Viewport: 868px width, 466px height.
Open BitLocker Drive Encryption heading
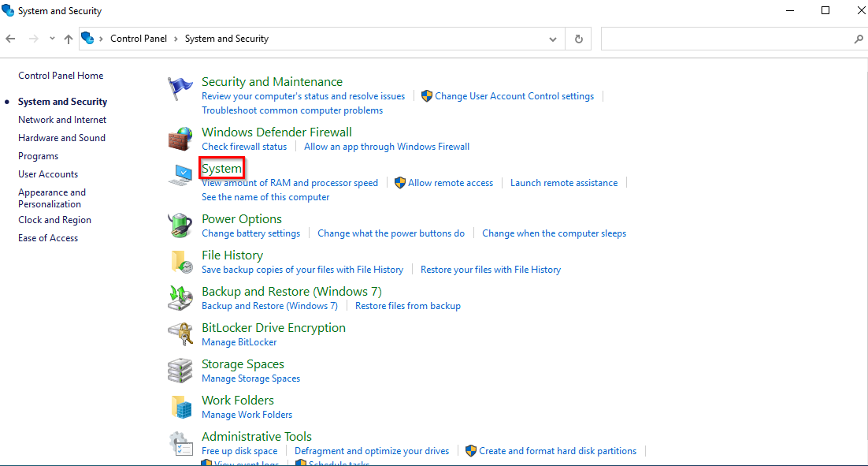[273, 327]
